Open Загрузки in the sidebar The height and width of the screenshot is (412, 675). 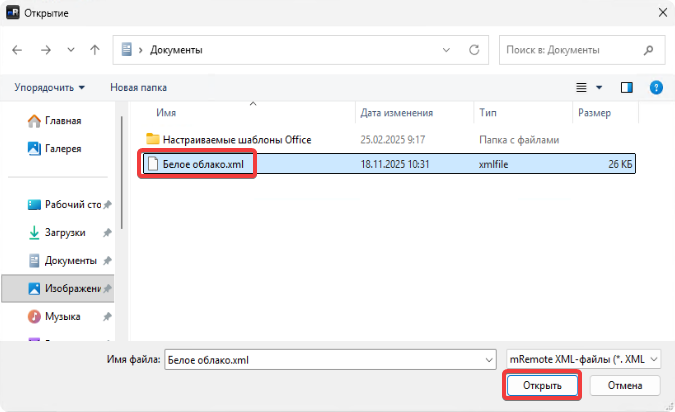click(63, 232)
